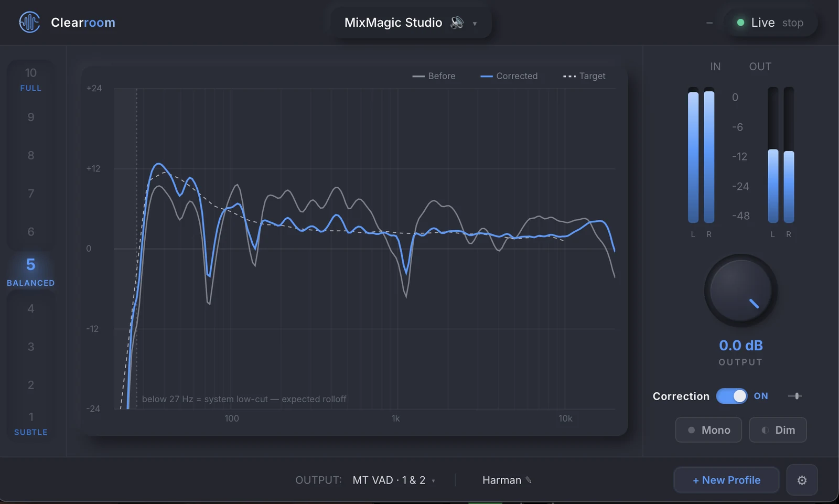Click the slider icon beside Correction ON
Screen dimensions: 839x504
point(795,396)
